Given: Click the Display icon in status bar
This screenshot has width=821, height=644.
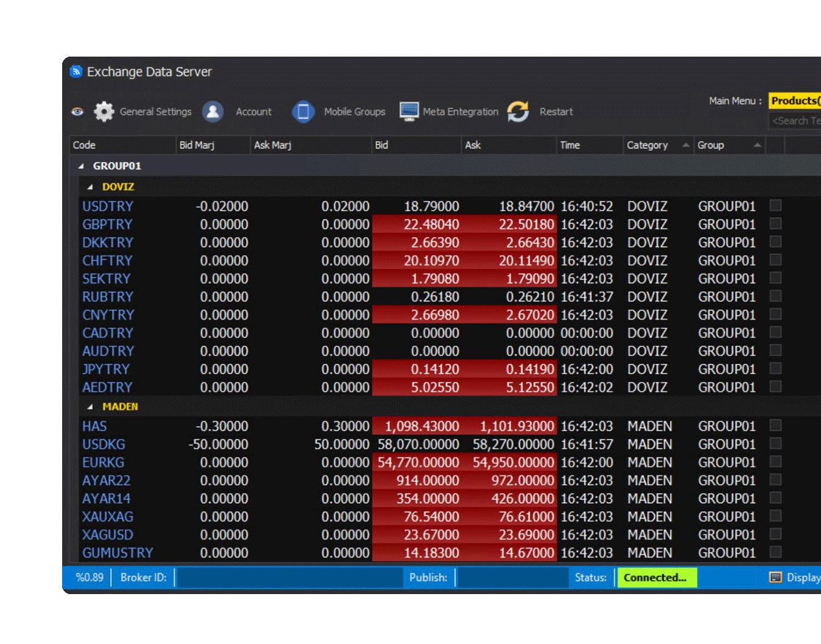Looking at the screenshot, I should point(775,578).
